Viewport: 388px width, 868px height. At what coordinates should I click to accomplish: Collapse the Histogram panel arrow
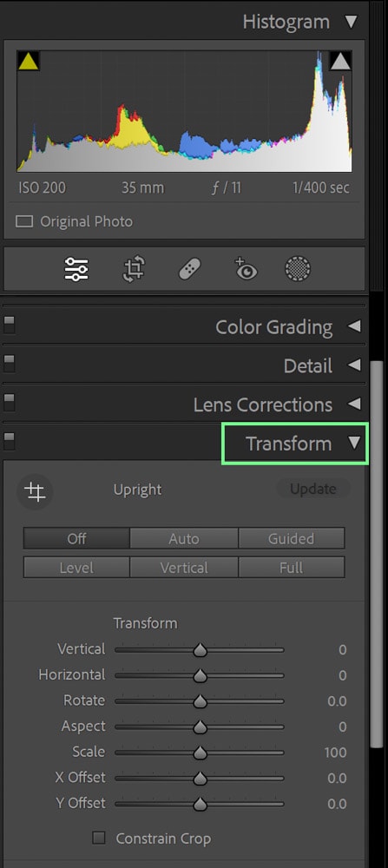click(351, 23)
